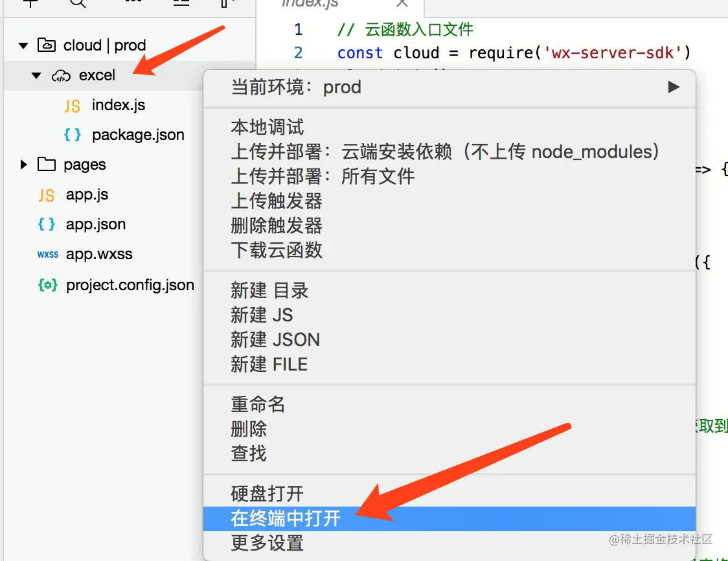Select the pages folder label
Viewport: 728px width, 561px height.
(84, 165)
